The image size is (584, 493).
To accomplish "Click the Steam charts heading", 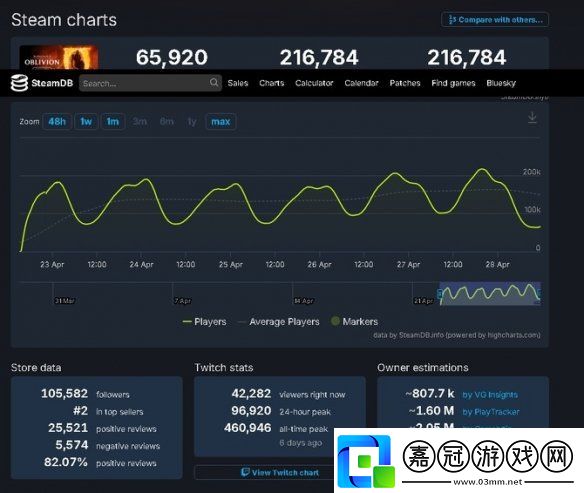I will tap(64, 20).
